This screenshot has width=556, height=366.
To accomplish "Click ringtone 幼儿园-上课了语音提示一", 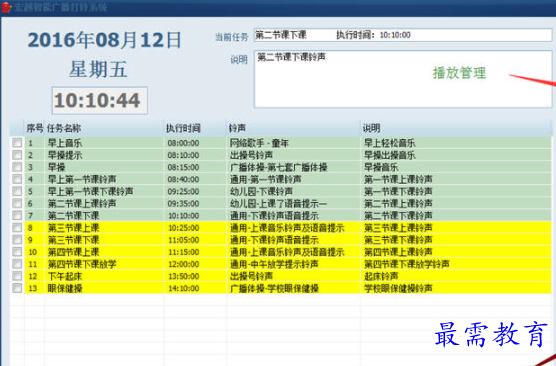I will (278, 203).
